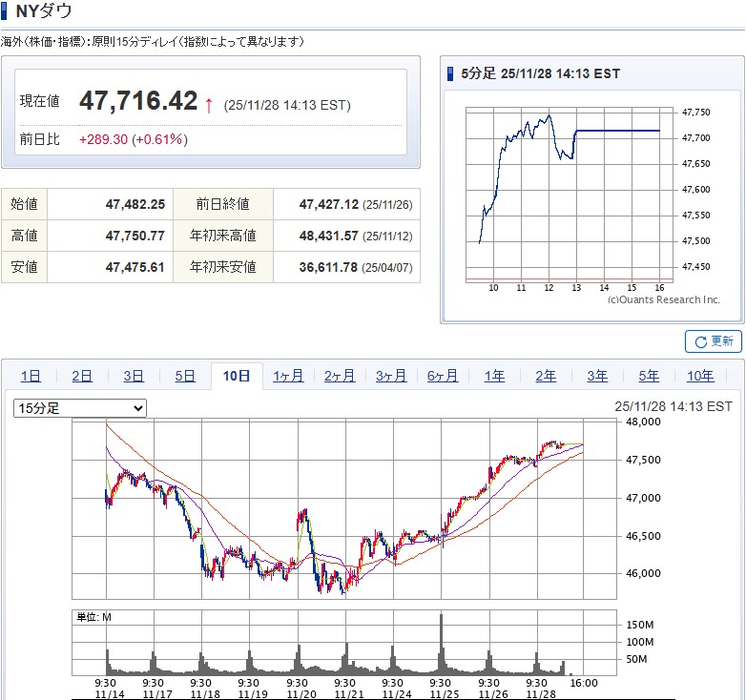Select the active 10日 tab
The width and height of the screenshot is (746, 700).
tap(237, 376)
